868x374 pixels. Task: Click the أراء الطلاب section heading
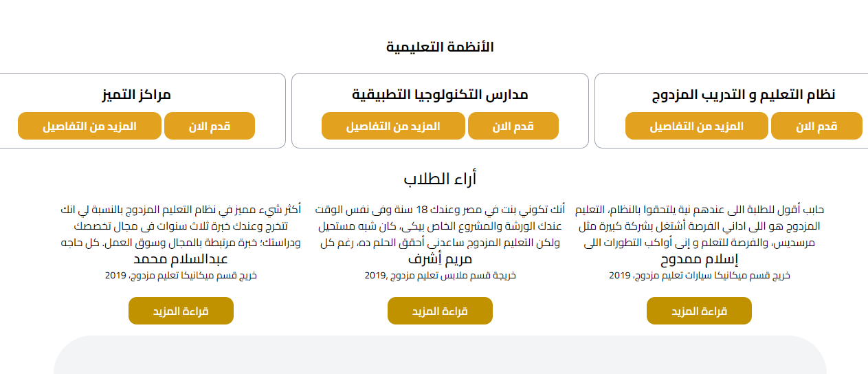click(x=440, y=179)
